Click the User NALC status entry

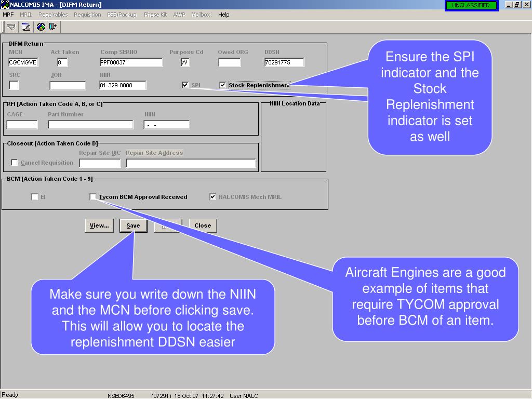point(244,395)
